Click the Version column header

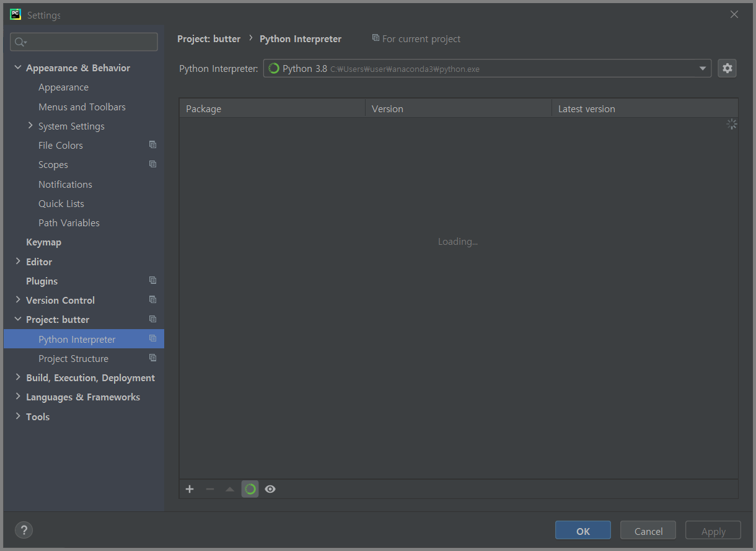459,108
